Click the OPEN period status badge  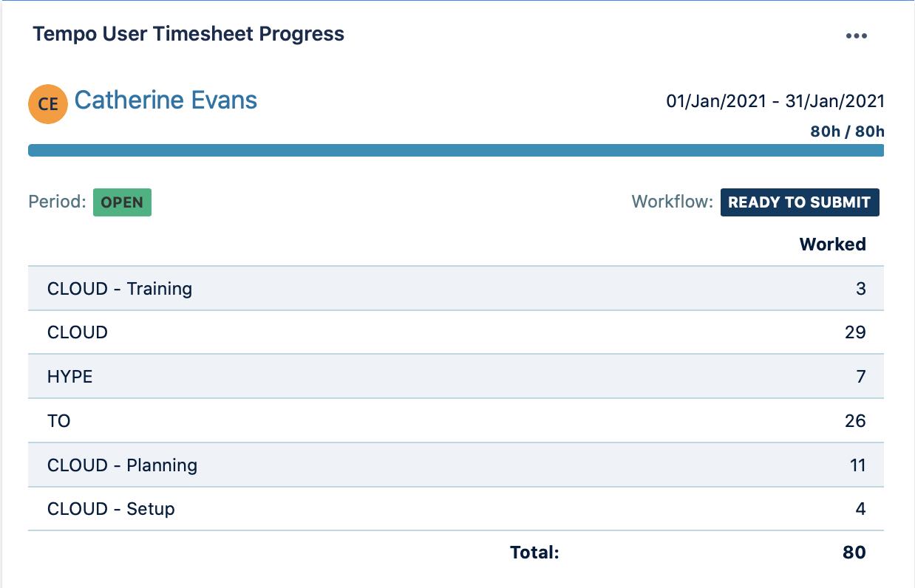pos(122,202)
